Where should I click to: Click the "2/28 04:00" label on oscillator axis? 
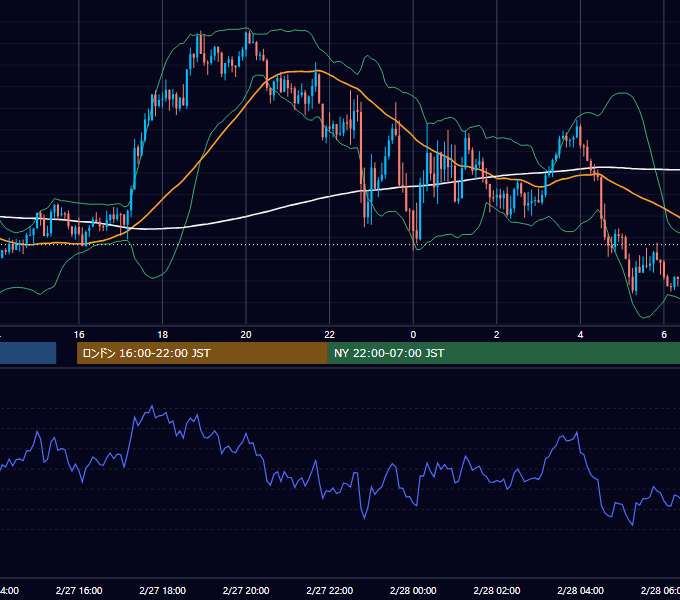[580, 590]
